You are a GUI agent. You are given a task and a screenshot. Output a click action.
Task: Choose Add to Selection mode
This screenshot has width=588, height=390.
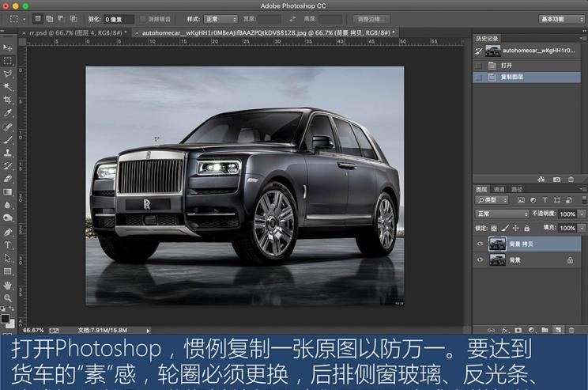[x=50, y=19]
